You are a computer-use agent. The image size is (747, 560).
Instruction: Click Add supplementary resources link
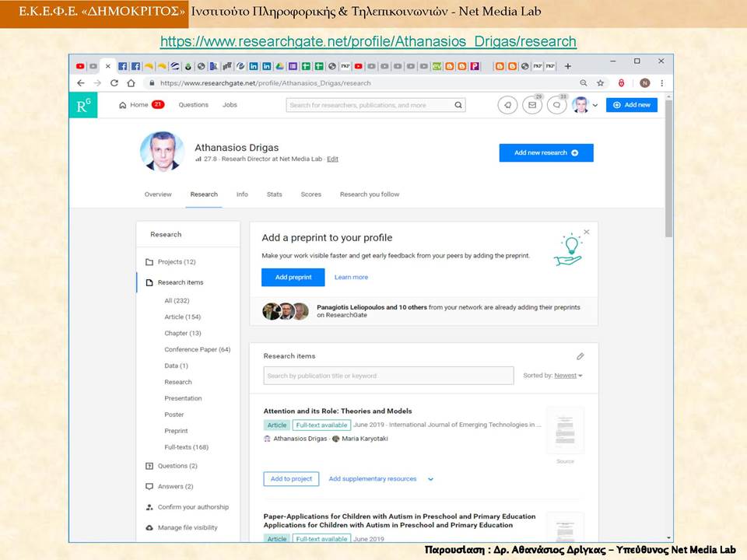click(373, 479)
